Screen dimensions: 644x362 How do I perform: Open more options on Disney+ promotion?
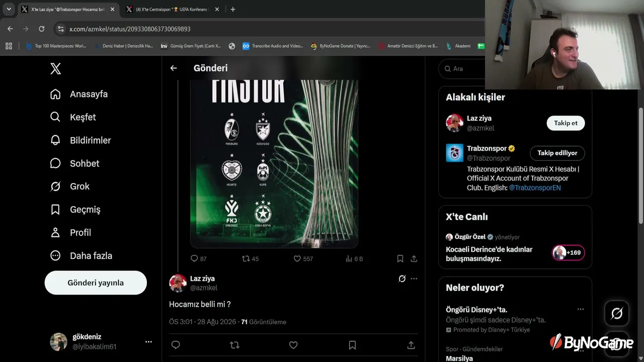(581, 310)
